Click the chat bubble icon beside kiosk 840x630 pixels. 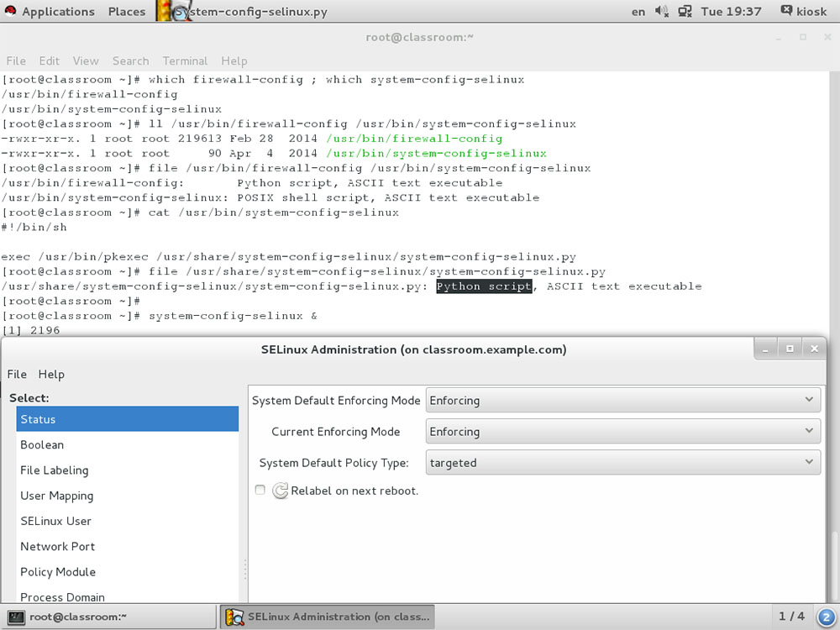786,10
